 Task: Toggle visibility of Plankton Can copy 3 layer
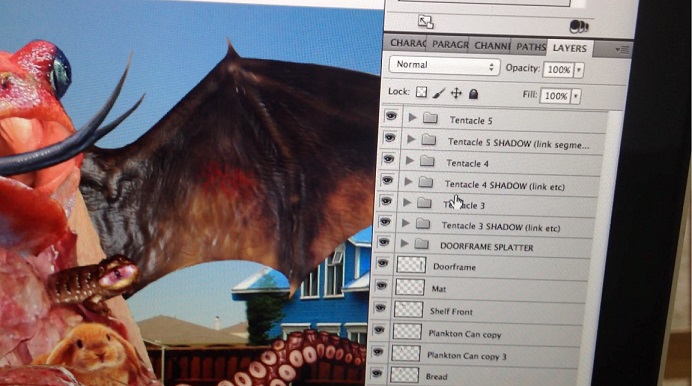point(377,352)
